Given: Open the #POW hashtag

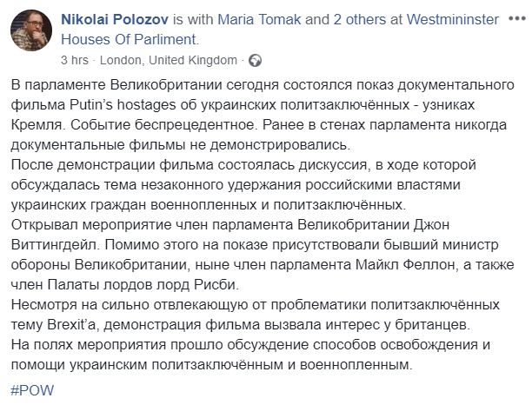Looking at the screenshot, I should [x=32, y=390].
